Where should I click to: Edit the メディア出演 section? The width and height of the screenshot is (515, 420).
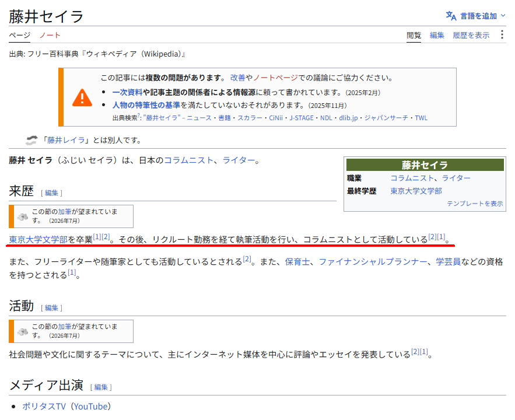click(x=101, y=387)
